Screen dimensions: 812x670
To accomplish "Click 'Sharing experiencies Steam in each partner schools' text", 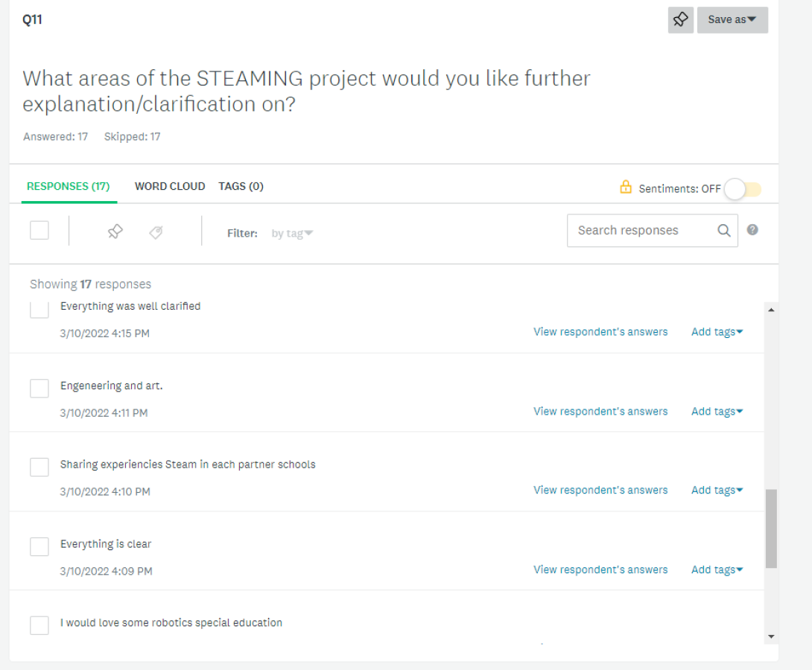I will pos(188,465).
